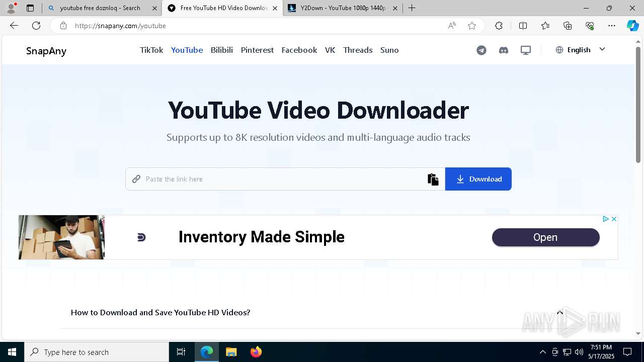Open the Tab actions menu icon
Viewport: 644px width, 362px height.
pos(30,8)
